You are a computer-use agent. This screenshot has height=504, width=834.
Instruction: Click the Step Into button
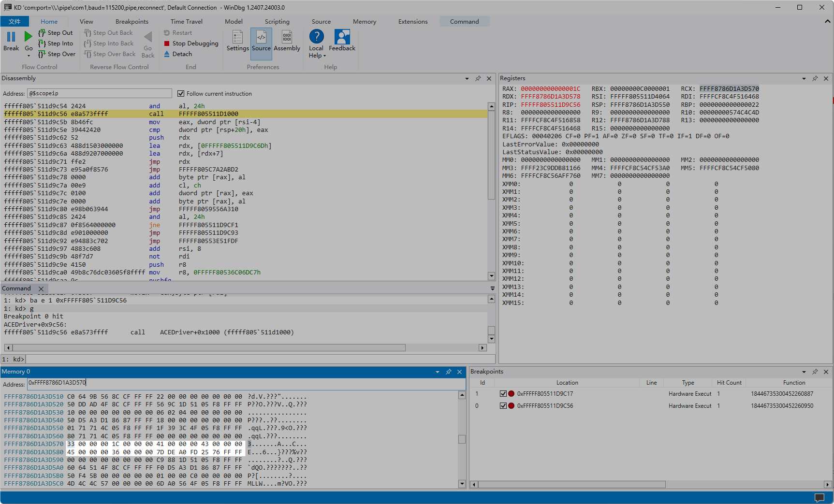pyautogui.click(x=55, y=43)
